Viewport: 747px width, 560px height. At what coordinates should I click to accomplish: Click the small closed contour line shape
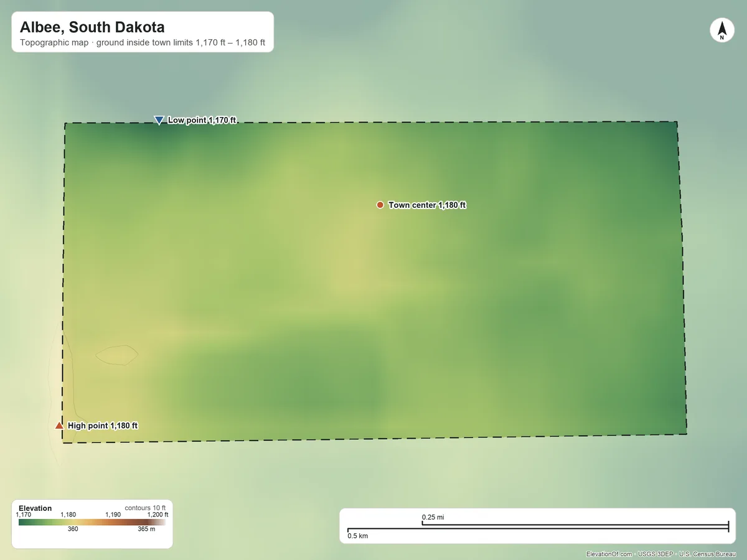click(x=117, y=355)
